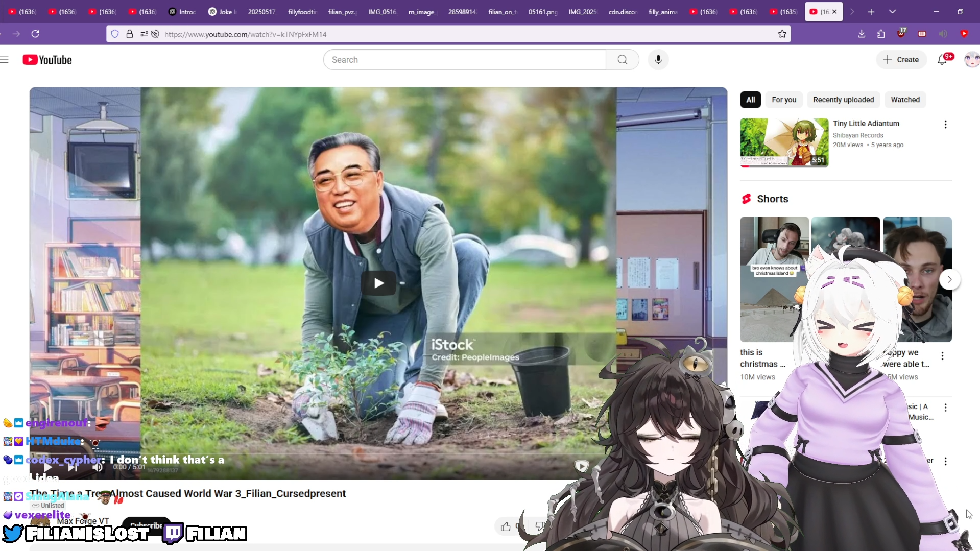Click the red toolbar extension next to uBlock
This screenshot has width=980, height=551.
point(922,34)
